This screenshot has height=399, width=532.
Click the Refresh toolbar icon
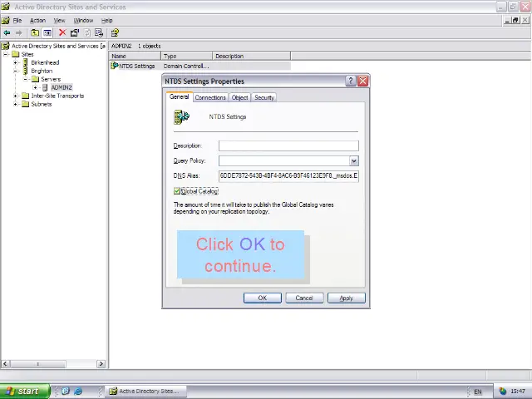click(87, 33)
